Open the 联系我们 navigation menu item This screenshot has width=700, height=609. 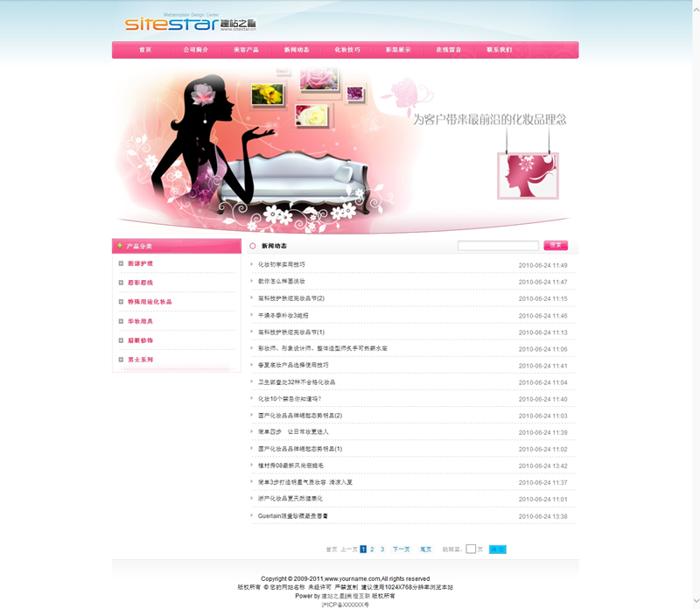tap(499, 50)
